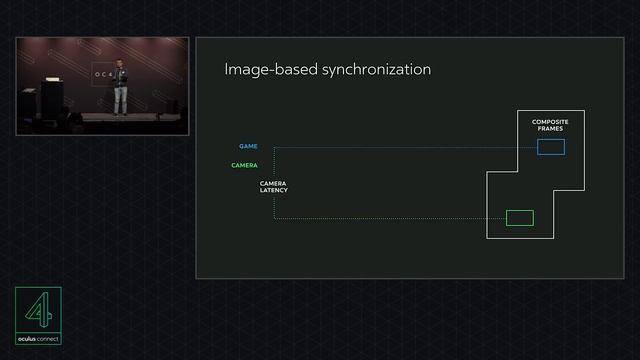Click the green CAMERA label
Screen dimensions: 640x360
(244, 165)
